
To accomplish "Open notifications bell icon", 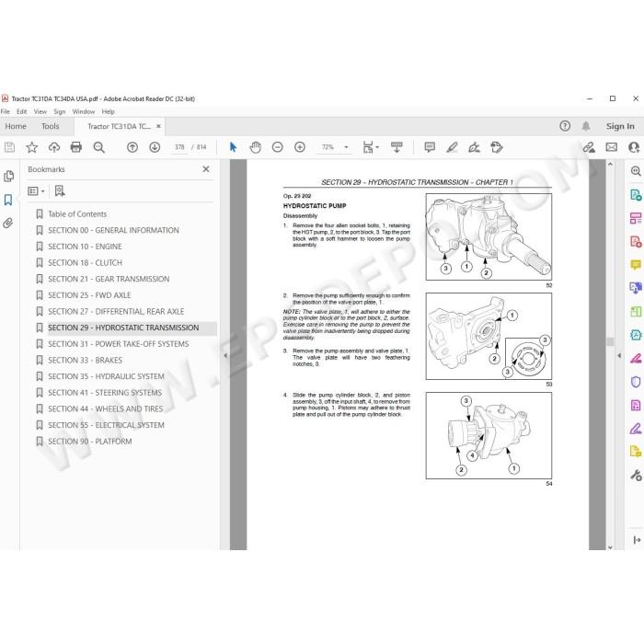I will coord(586,126).
